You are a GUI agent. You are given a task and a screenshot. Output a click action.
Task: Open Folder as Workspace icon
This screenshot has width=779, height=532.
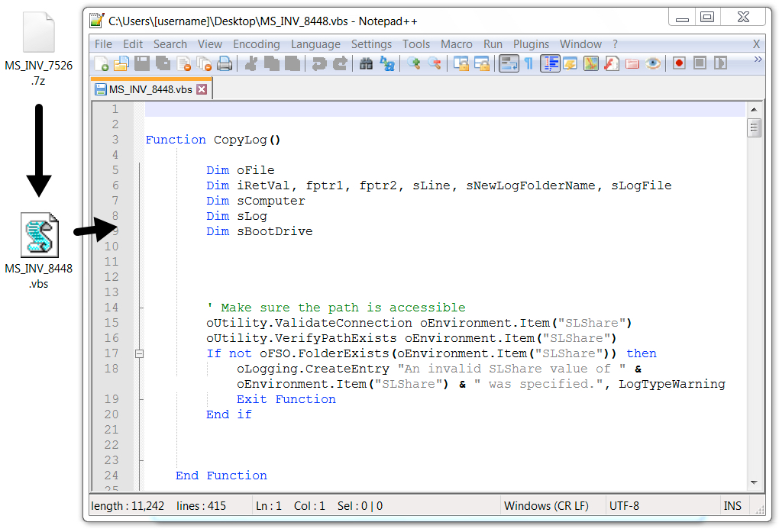pyautogui.click(x=632, y=63)
